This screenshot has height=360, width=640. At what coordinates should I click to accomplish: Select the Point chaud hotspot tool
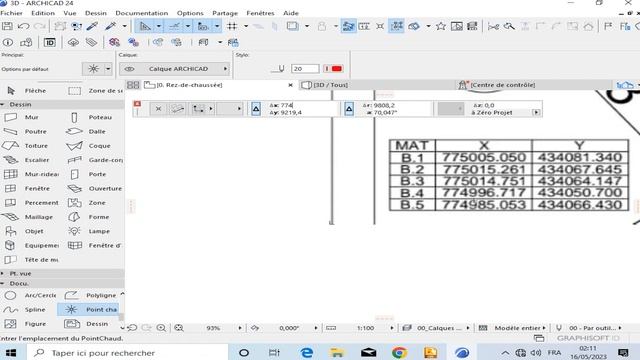[x=89, y=309]
